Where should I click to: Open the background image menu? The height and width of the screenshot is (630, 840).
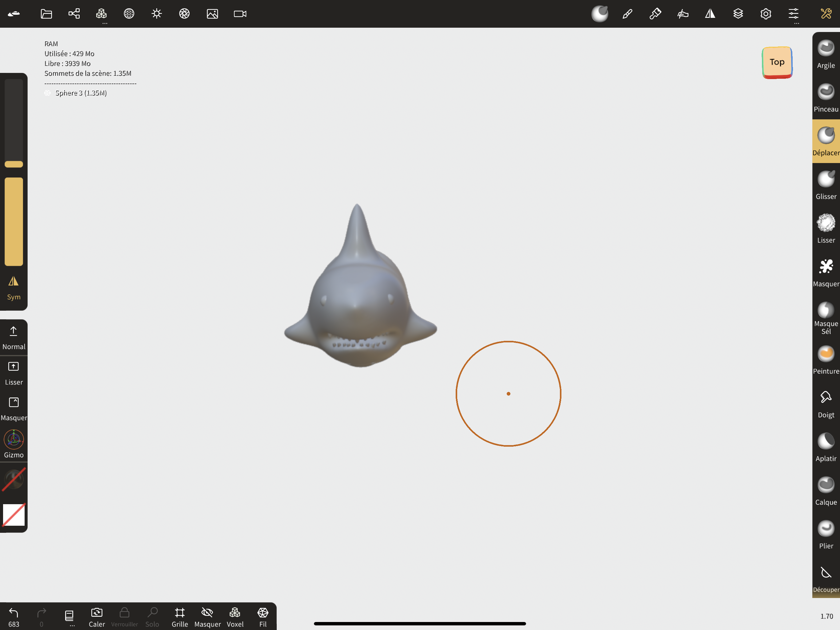pos(212,14)
